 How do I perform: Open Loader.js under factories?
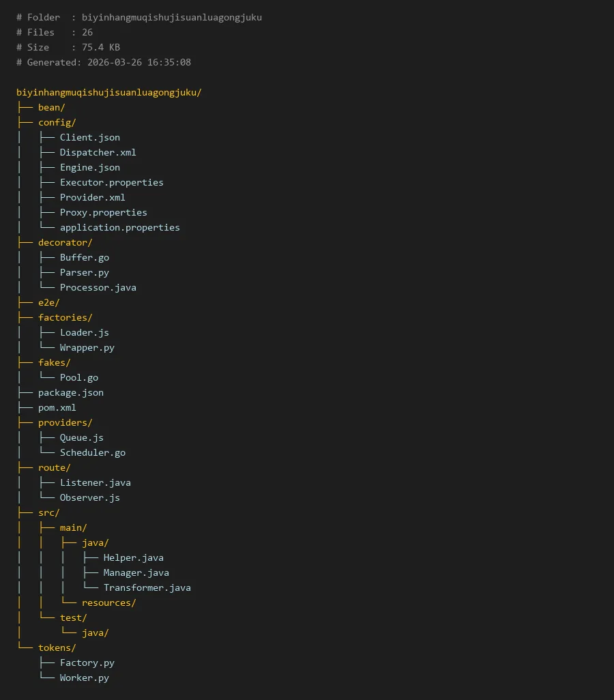click(x=84, y=332)
